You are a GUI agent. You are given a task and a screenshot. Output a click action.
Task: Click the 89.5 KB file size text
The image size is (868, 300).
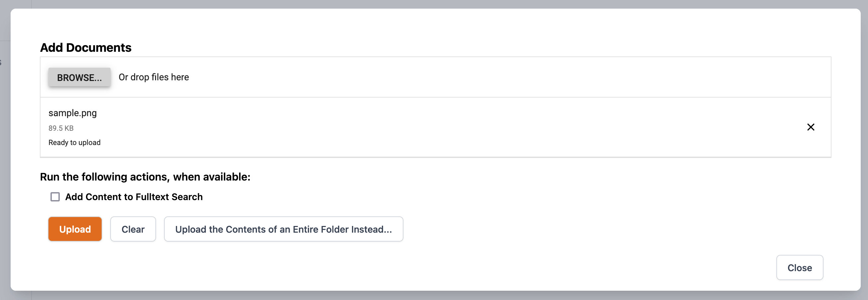point(61,128)
